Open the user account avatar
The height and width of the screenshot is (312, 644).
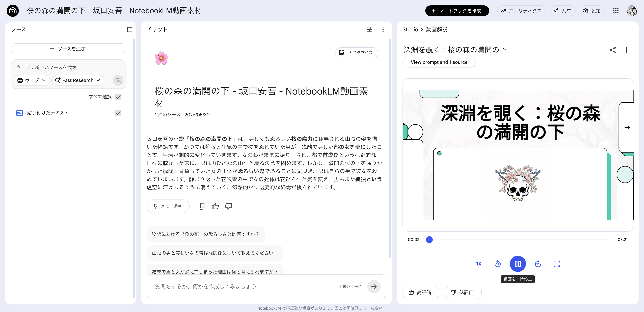click(632, 11)
